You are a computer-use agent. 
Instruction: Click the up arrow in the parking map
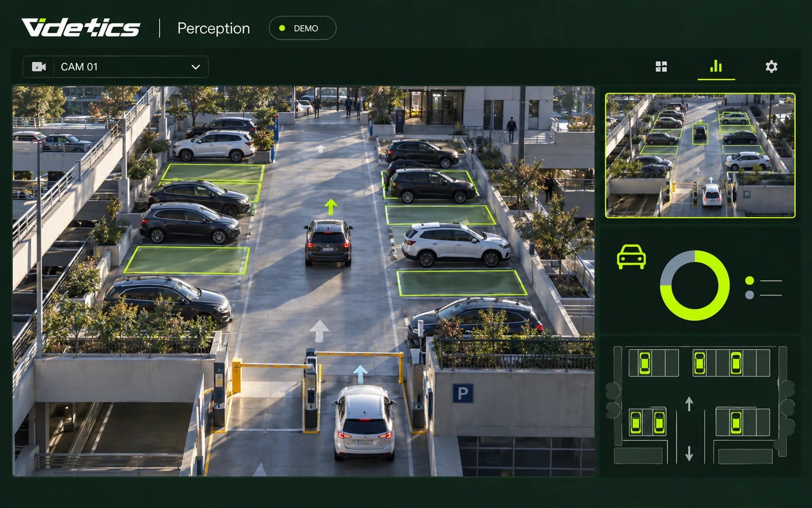[689, 404]
